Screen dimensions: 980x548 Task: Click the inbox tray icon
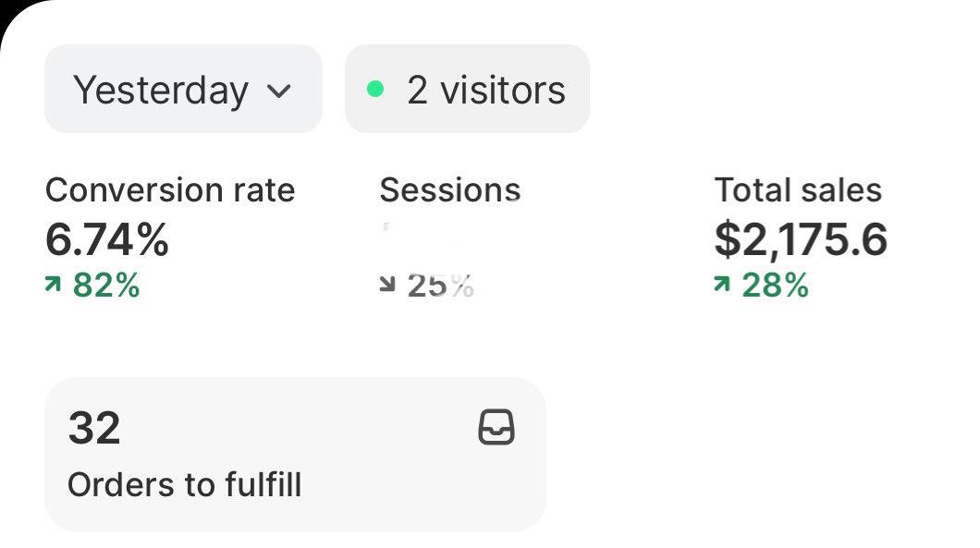[x=496, y=429]
